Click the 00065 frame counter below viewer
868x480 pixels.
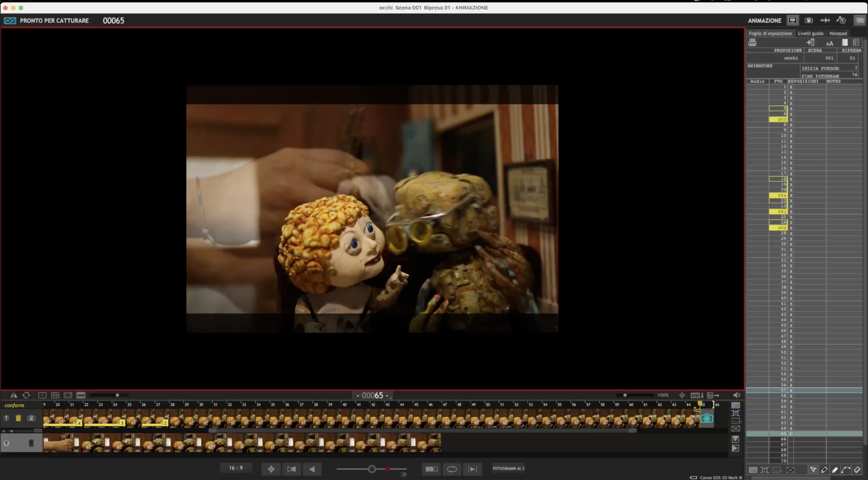pos(372,395)
